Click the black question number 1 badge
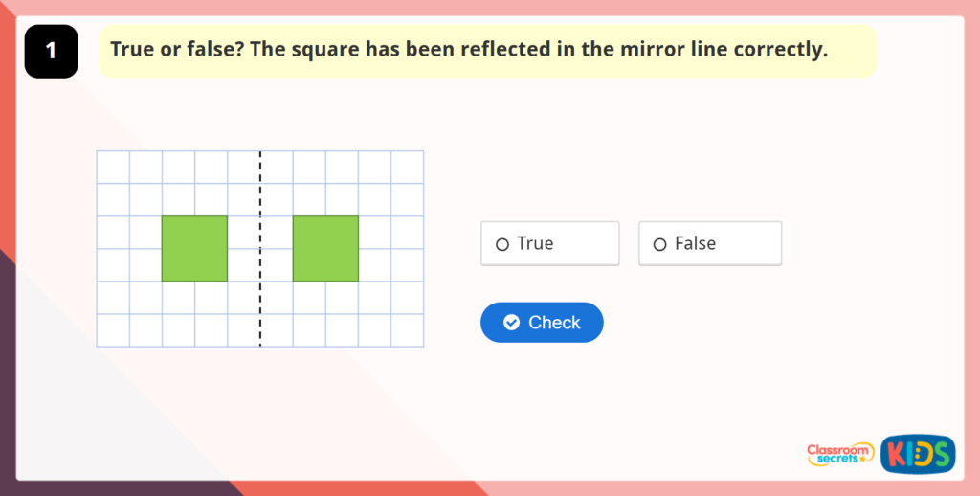The width and height of the screenshot is (980, 496). (x=51, y=52)
